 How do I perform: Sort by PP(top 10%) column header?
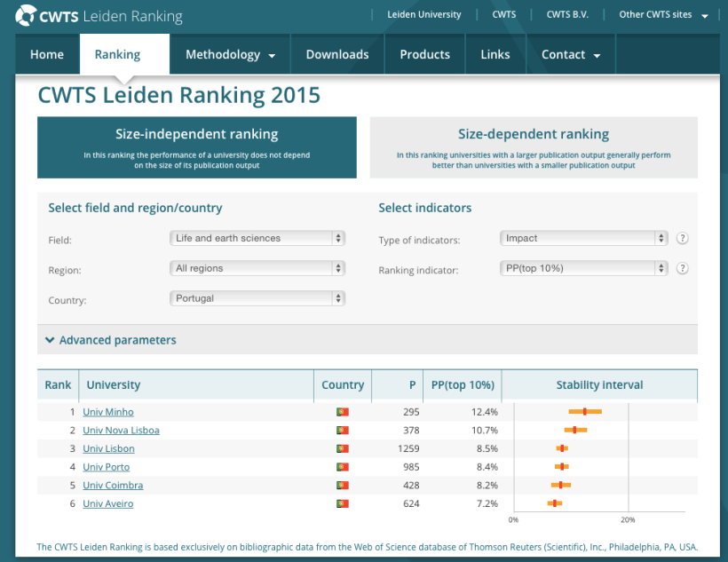pyautogui.click(x=462, y=385)
